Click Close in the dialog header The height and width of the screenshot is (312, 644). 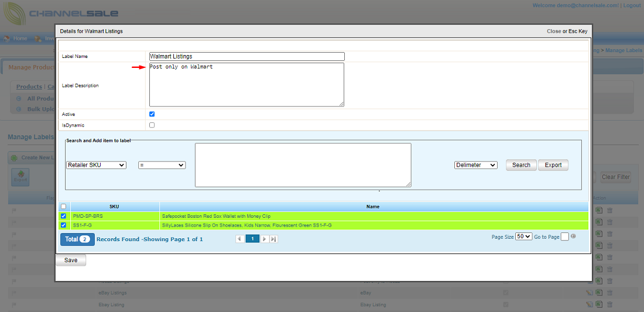[x=554, y=31]
